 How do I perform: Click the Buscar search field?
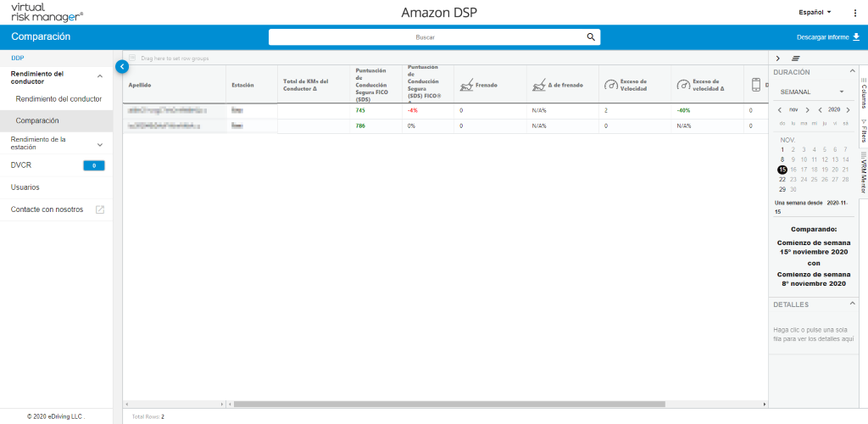point(434,37)
